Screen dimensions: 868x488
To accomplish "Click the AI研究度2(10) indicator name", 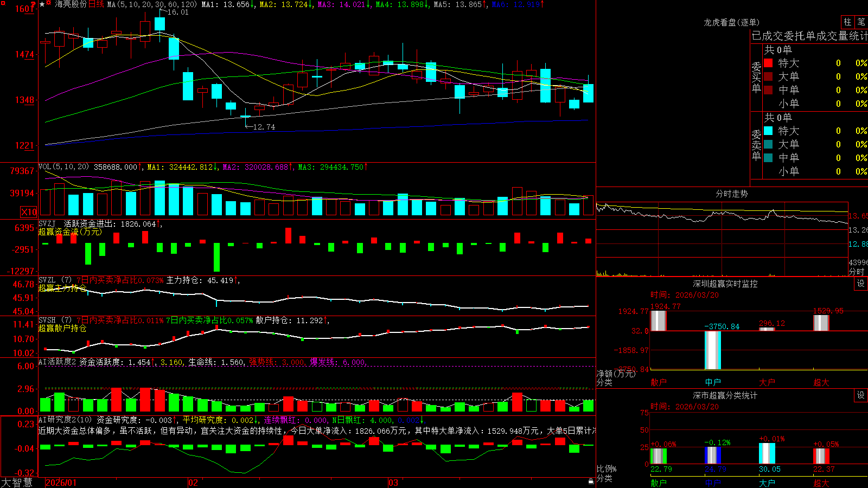I will 65,420.
